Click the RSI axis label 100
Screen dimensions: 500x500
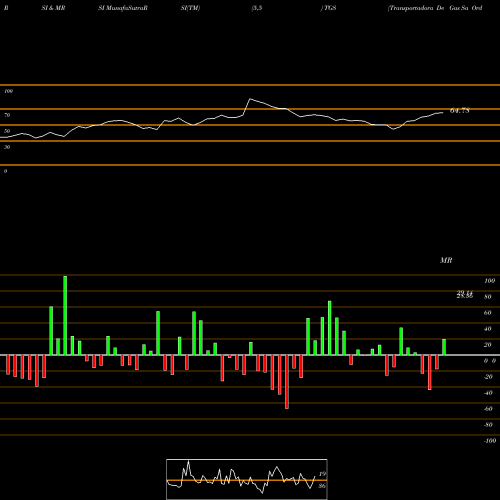click(x=8, y=91)
